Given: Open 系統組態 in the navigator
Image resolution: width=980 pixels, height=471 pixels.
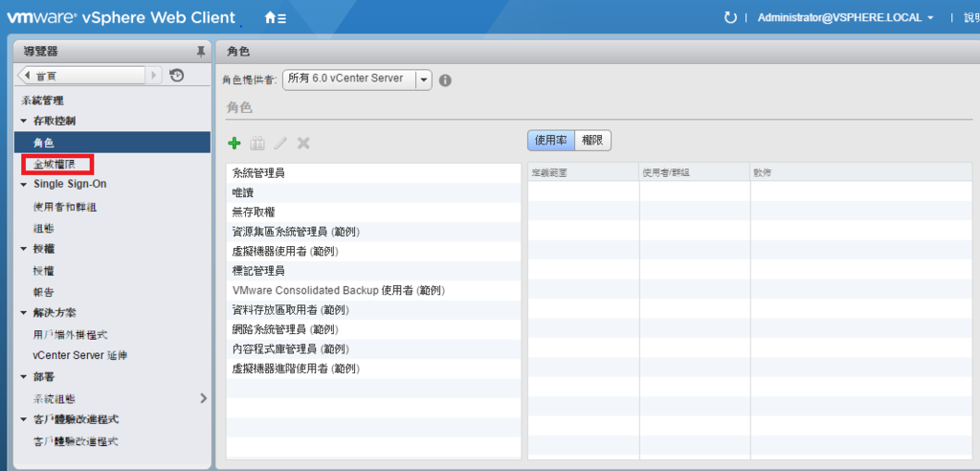Looking at the screenshot, I should [x=55, y=398].
